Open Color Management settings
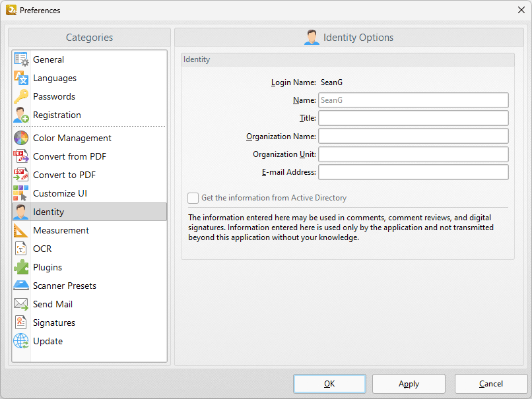 90,138
